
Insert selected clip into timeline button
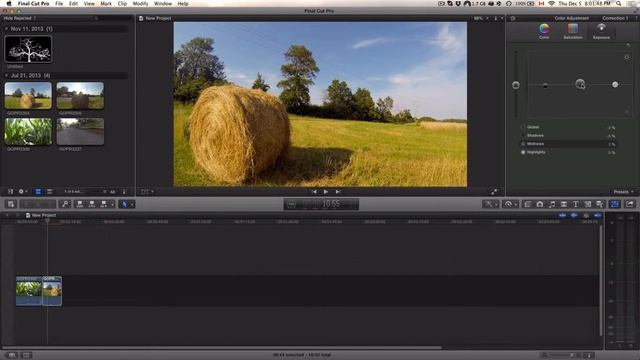[92, 204]
